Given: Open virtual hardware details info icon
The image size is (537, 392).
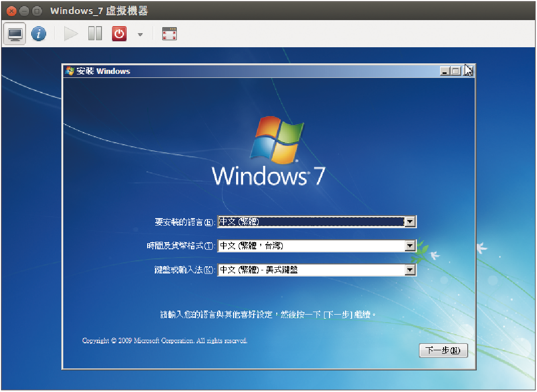Looking at the screenshot, I should tap(39, 34).
